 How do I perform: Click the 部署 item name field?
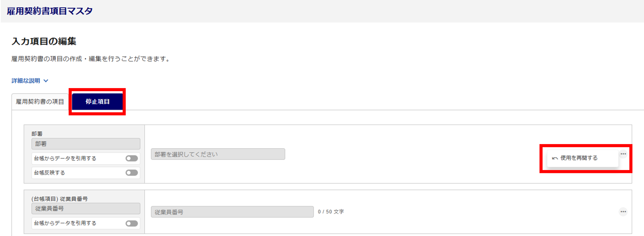coord(86,144)
